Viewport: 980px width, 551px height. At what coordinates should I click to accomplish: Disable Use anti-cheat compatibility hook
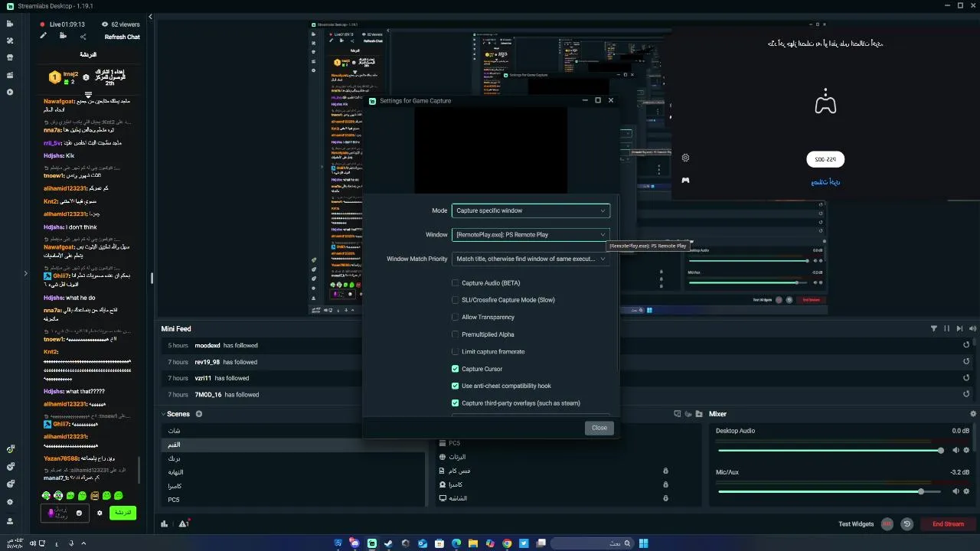pos(456,386)
